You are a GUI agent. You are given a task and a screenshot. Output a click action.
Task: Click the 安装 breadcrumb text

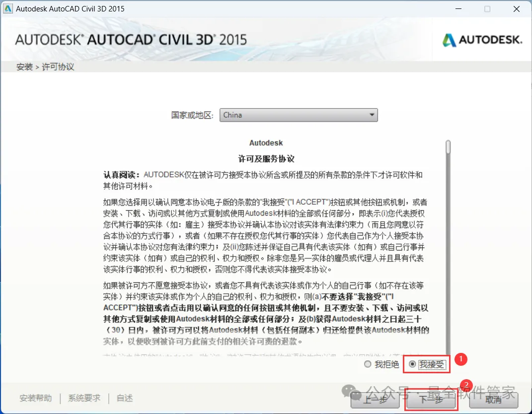point(24,67)
